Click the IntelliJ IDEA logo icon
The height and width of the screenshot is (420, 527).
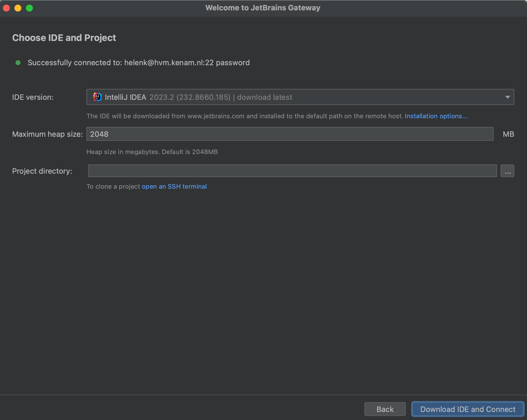tap(97, 97)
